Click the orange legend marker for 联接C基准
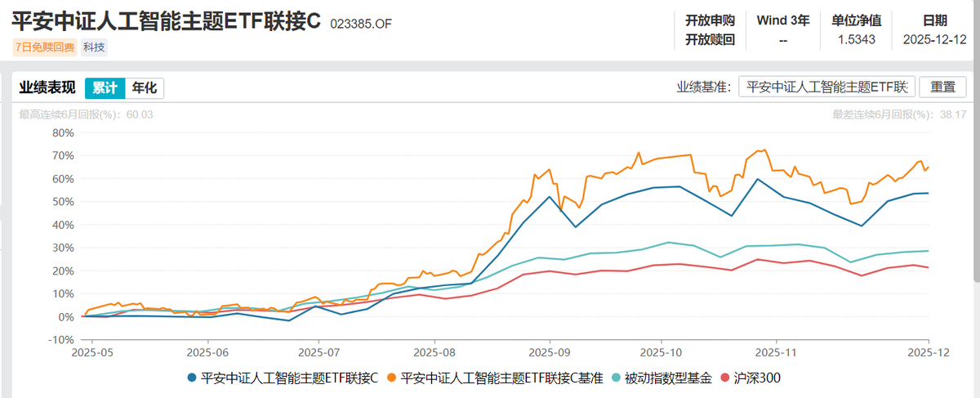This screenshot has width=980, height=398. click(x=393, y=378)
